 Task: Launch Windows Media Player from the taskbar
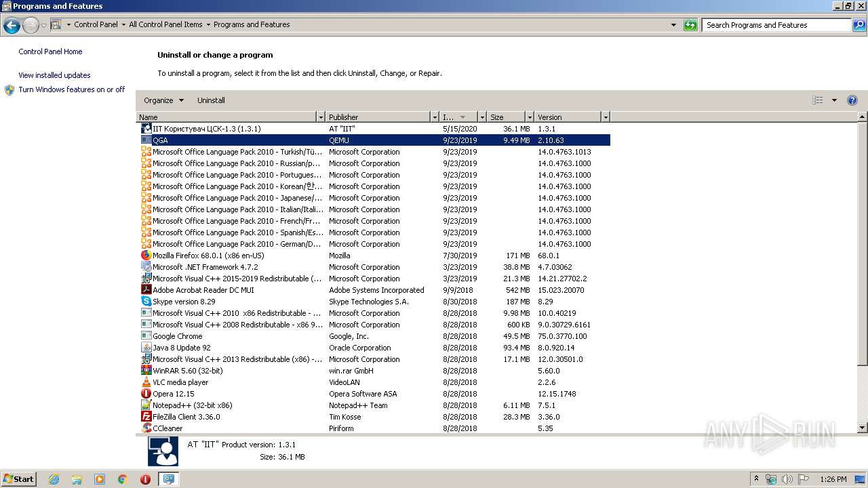[100, 479]
